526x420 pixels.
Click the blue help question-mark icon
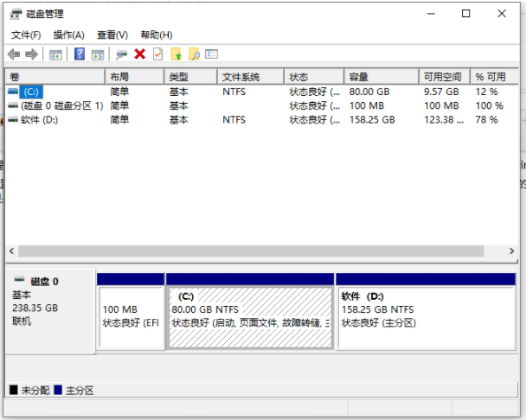coord(79,54)
